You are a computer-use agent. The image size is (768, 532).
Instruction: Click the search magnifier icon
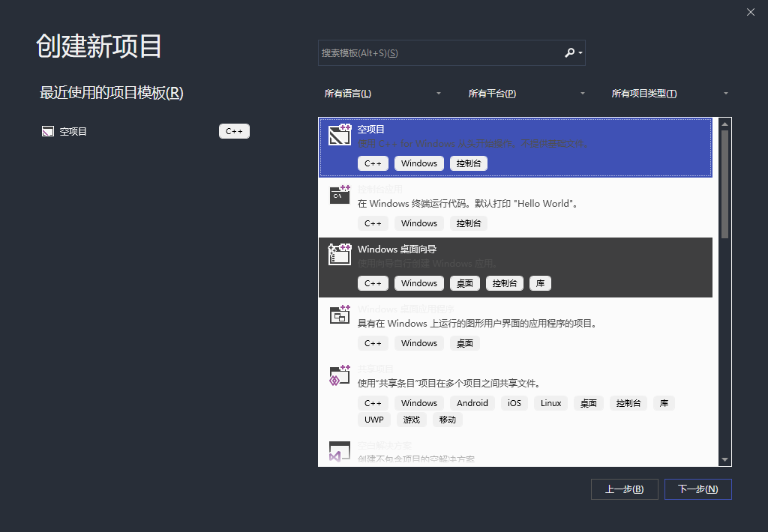coord(569,52)
